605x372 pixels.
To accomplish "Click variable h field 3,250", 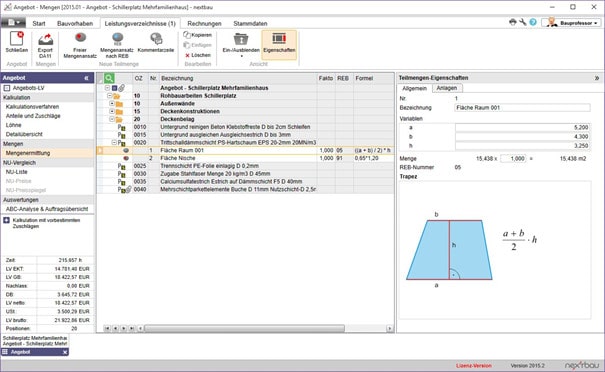I will coord(522,146).
